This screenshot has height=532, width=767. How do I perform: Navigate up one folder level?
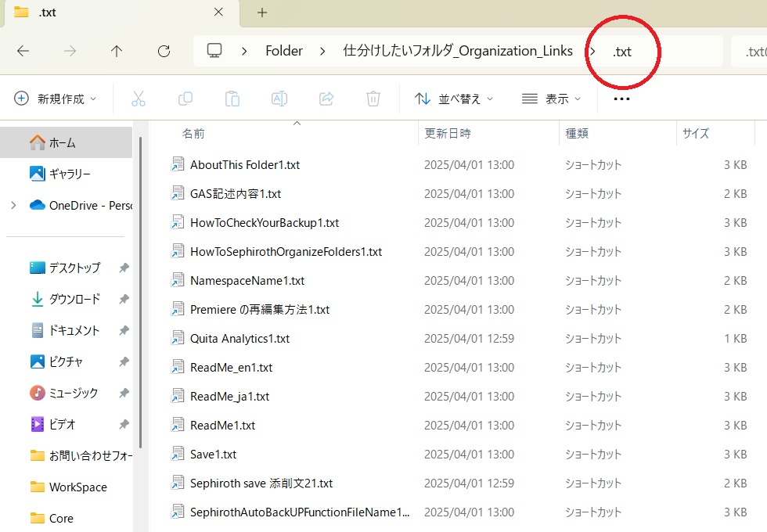coord(116,51)
